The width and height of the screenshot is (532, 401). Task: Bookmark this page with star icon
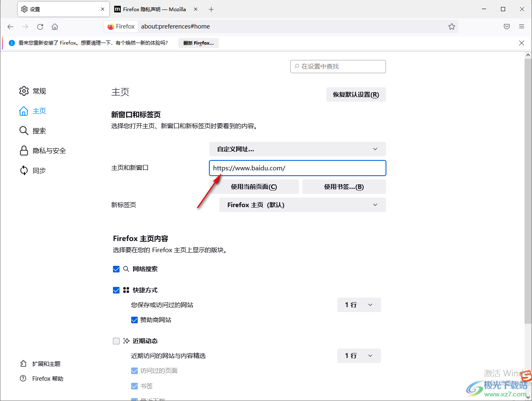[x=452, y=26]
